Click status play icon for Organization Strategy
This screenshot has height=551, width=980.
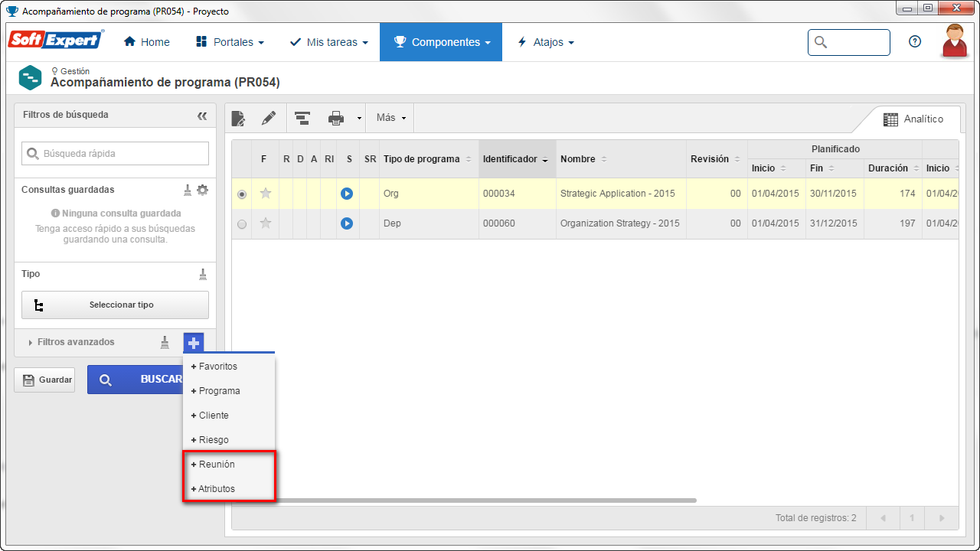tap(347, 223)
